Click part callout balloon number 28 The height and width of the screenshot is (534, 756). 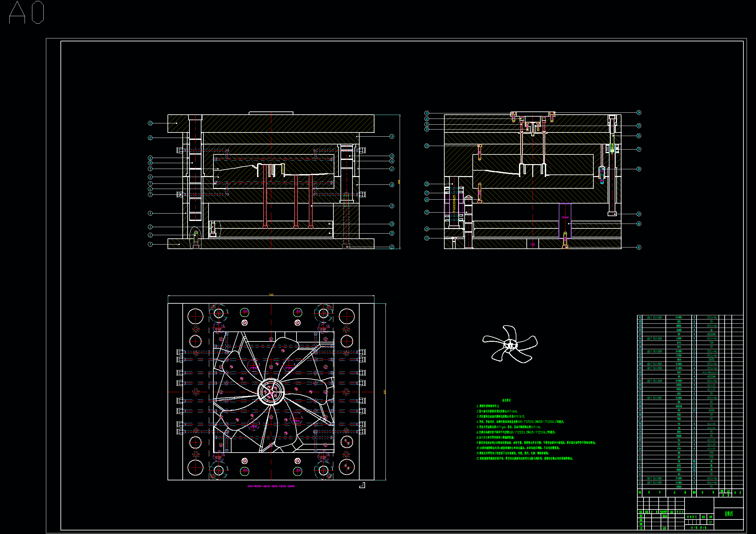(427, 184)
